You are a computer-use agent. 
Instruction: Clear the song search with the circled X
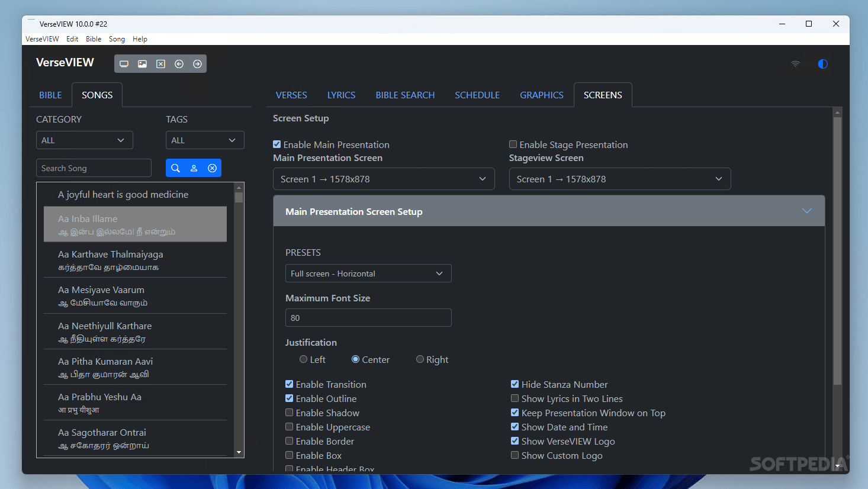[x=212, y=168]
